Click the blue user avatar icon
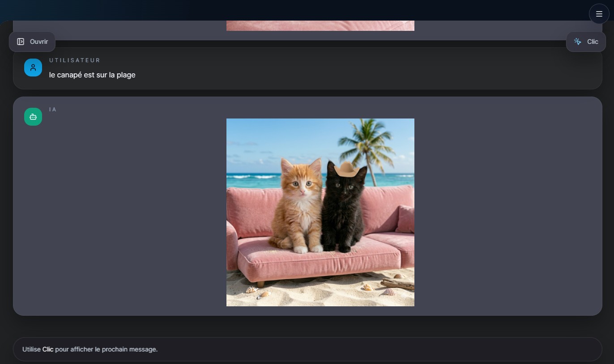This screenshot has height=364, width=614. click(x=33, y=68)
